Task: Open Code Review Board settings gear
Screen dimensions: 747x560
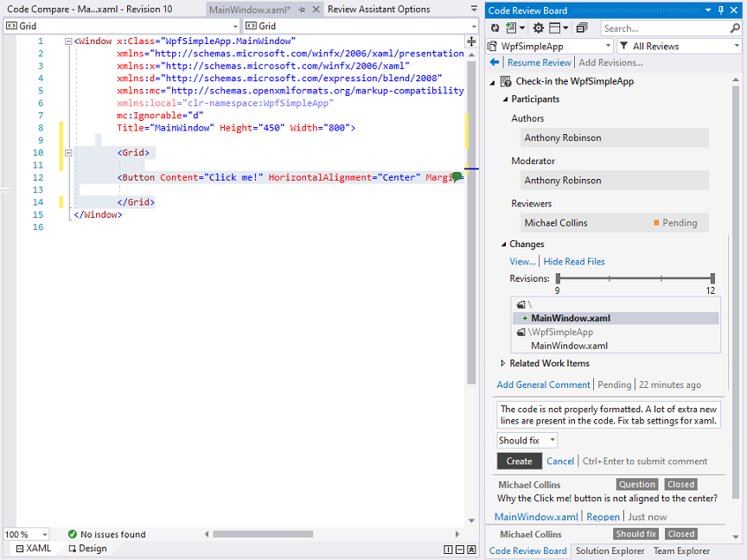Action: 539,29
